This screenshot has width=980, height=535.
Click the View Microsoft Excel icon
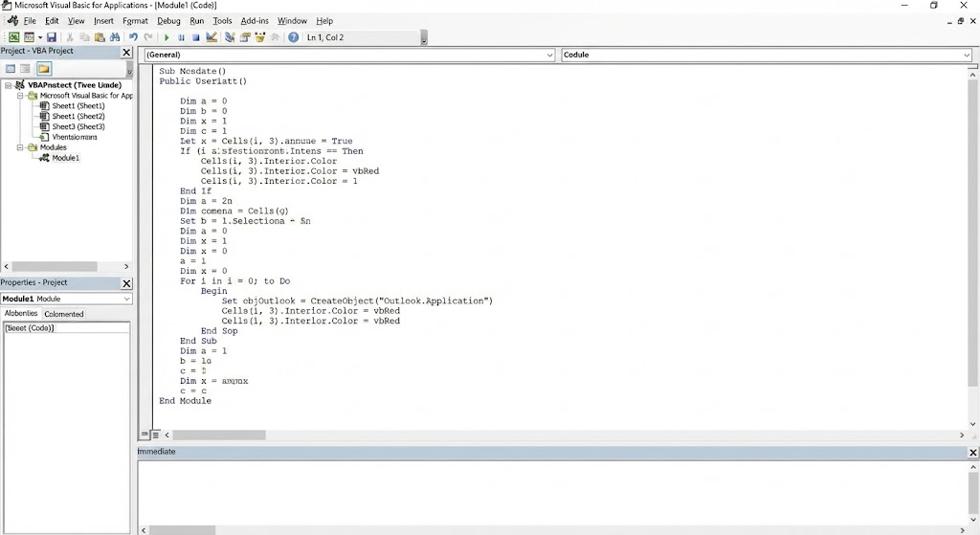pyautogui.click(x=14, y=37)
